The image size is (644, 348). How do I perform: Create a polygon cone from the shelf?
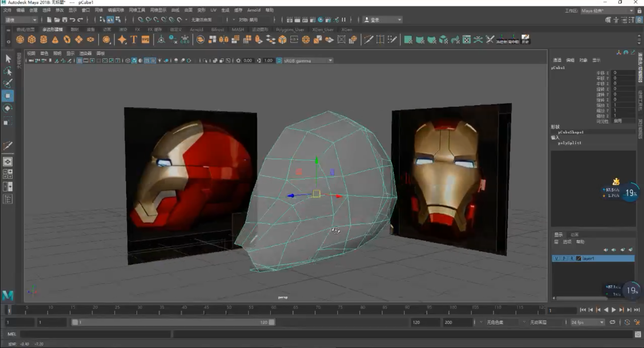tap(55, 39)
